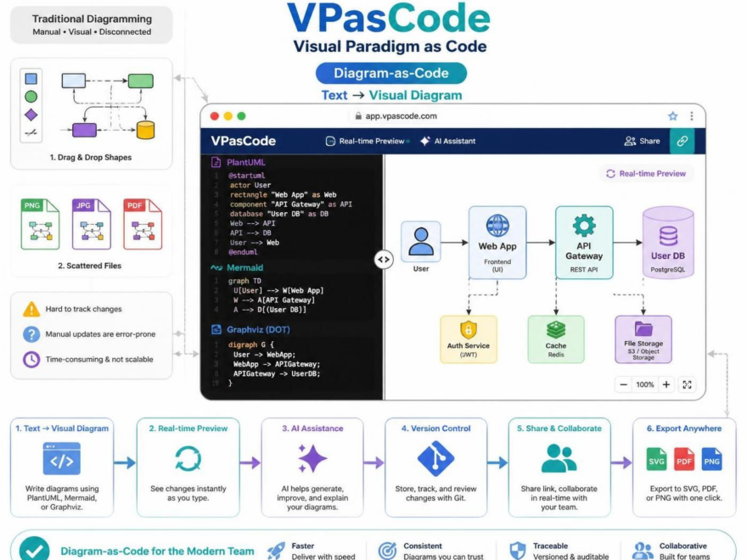
Task: Click the Share button in VPasCode header
Action: click(643, 141)
